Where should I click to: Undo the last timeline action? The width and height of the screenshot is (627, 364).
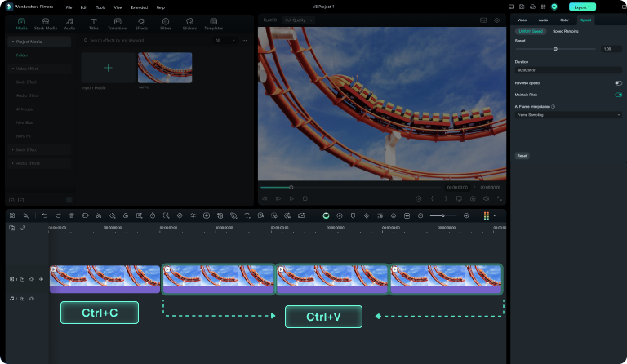45,215
